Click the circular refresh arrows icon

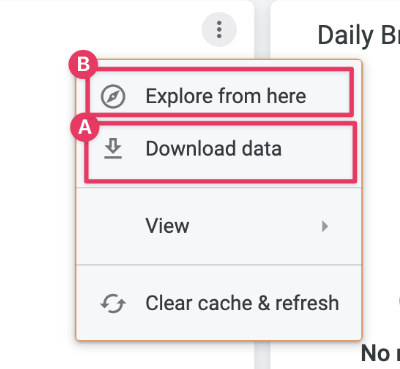click(x=113, y=303)
